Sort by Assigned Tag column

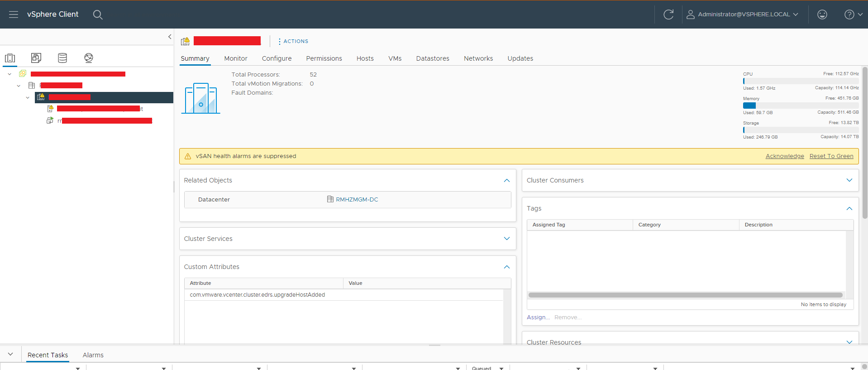(580, 225)
